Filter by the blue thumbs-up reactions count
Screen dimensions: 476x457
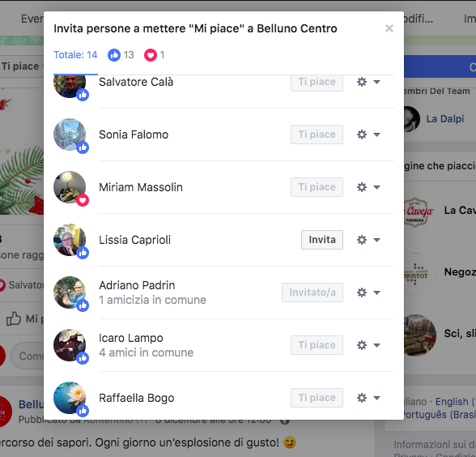pos(121,55)
